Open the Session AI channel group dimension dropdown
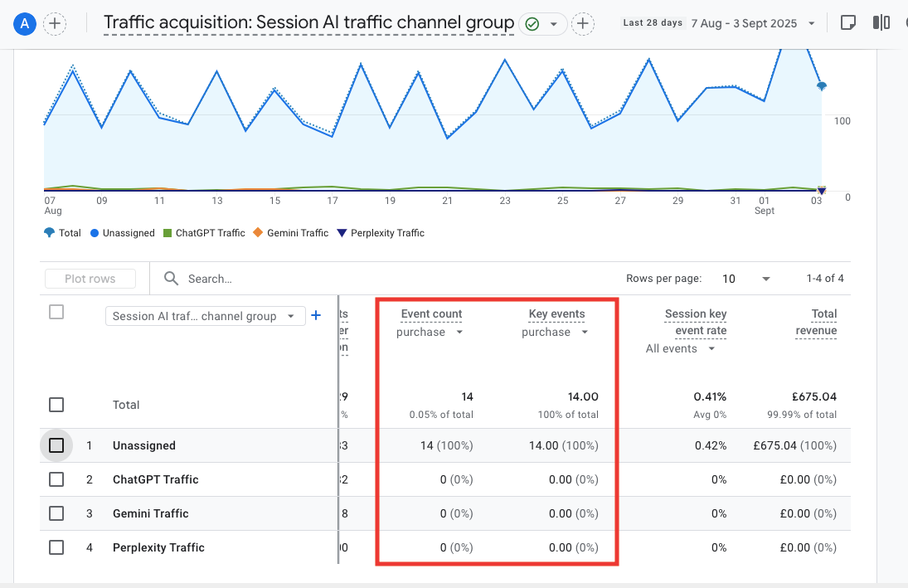This screenshot has height=588, width=908. (204, 317)
